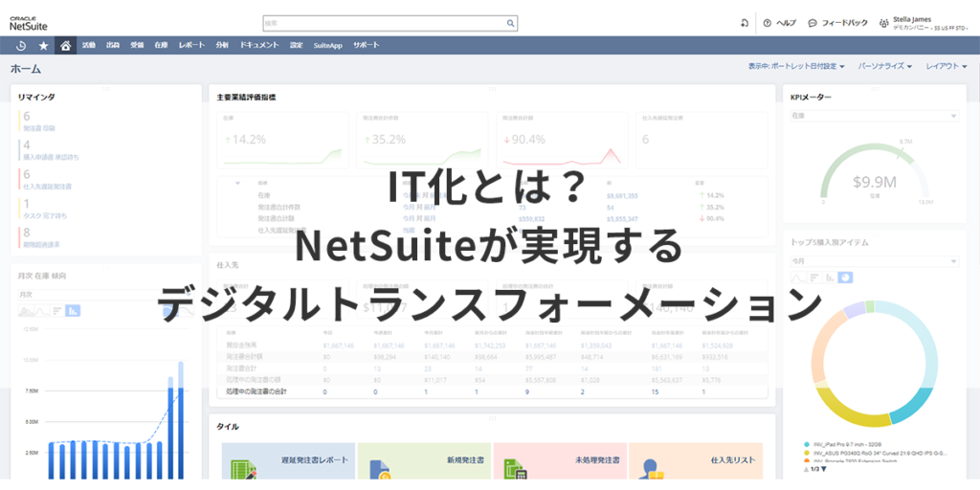Switch top 5 items chart to donut view

pos(845,278)
